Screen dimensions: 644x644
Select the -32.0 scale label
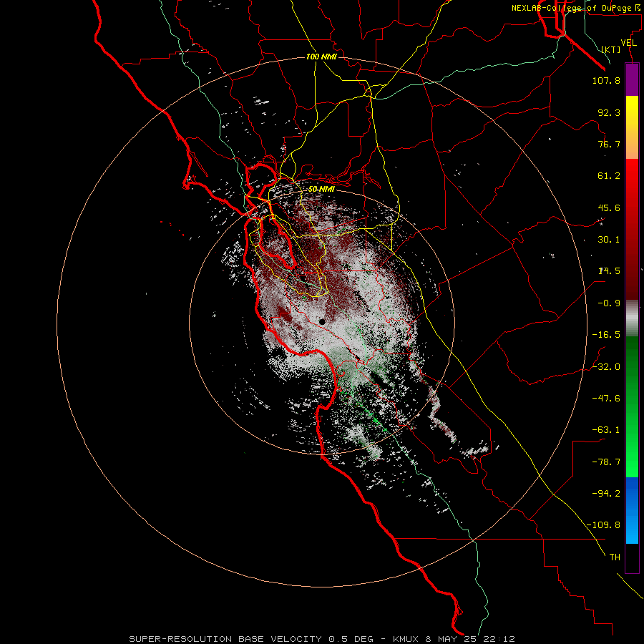pos(606,367)
